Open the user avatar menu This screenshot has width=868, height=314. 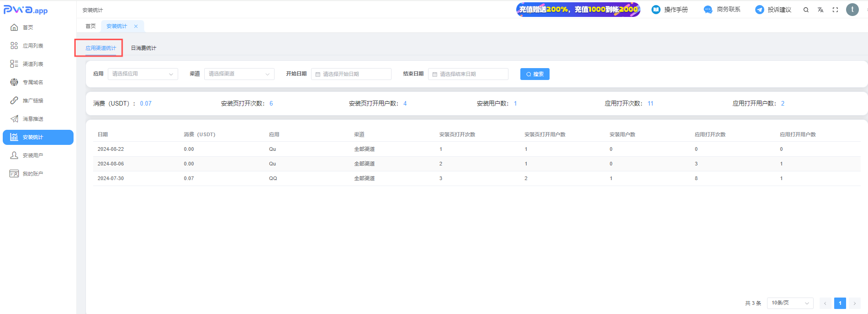852,10
